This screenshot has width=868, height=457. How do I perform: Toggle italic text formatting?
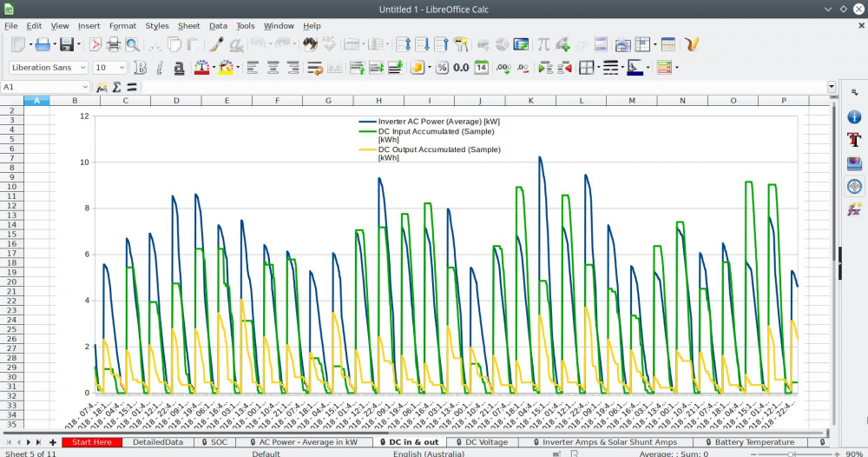click(x=160, y=67)
